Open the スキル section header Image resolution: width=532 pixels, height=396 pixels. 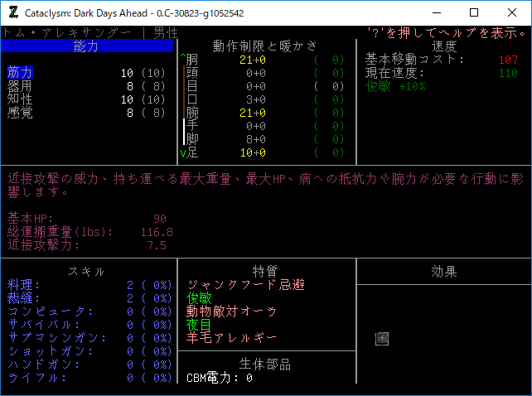pyautogui.click(x=86, y=272)
